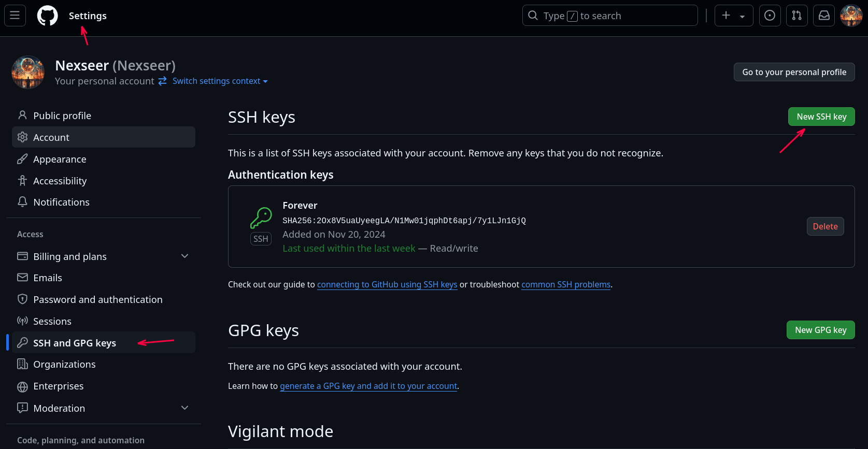Screen dimensions: 868x449
Task: Focus the Type / to search field
Action: (610, 16)
